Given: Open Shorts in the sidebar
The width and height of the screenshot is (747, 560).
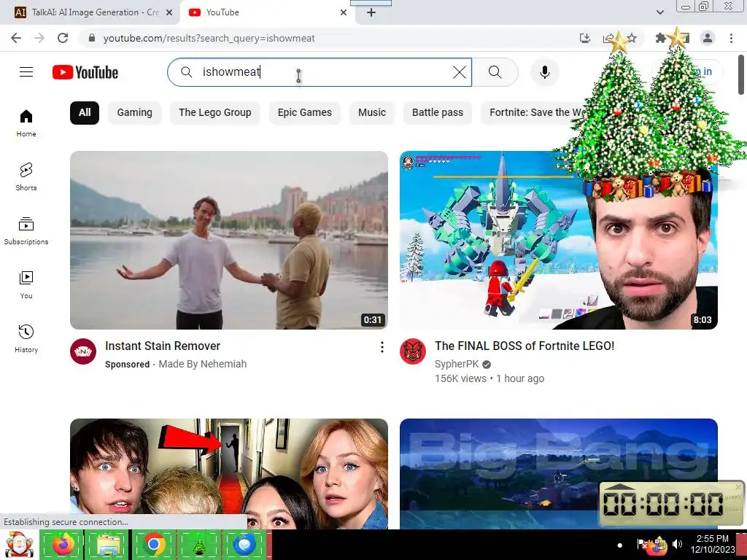Looking at the screenshot, I should 26,176.
